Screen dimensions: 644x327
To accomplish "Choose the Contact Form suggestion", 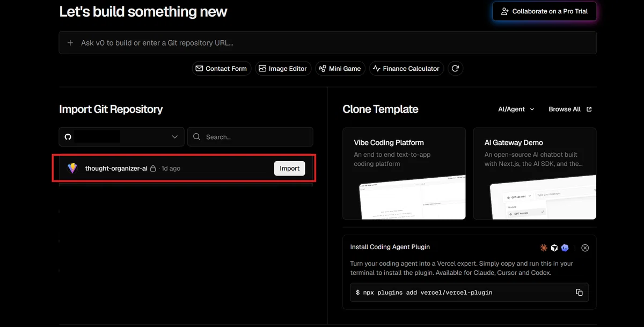I will [x=221, y=69].
